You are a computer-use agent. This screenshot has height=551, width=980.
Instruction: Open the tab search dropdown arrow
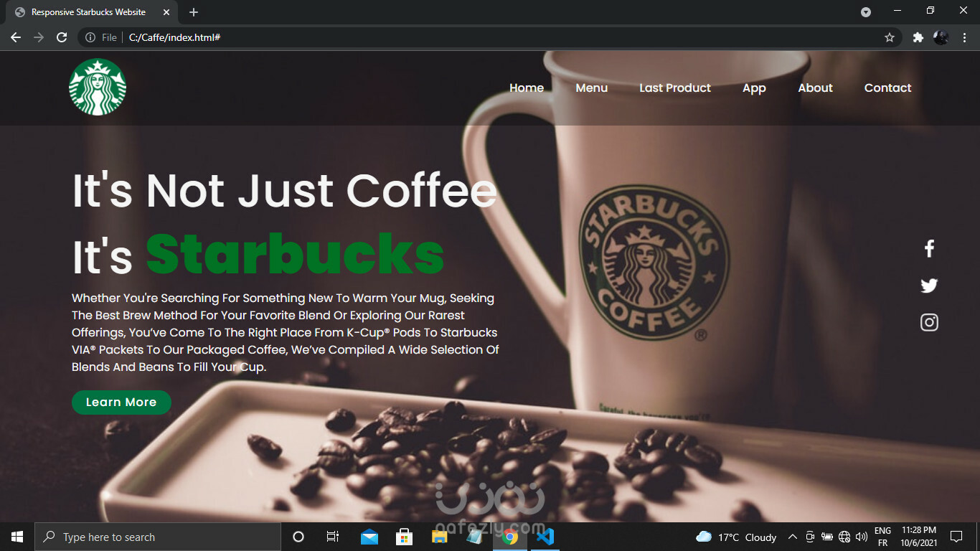866,12
